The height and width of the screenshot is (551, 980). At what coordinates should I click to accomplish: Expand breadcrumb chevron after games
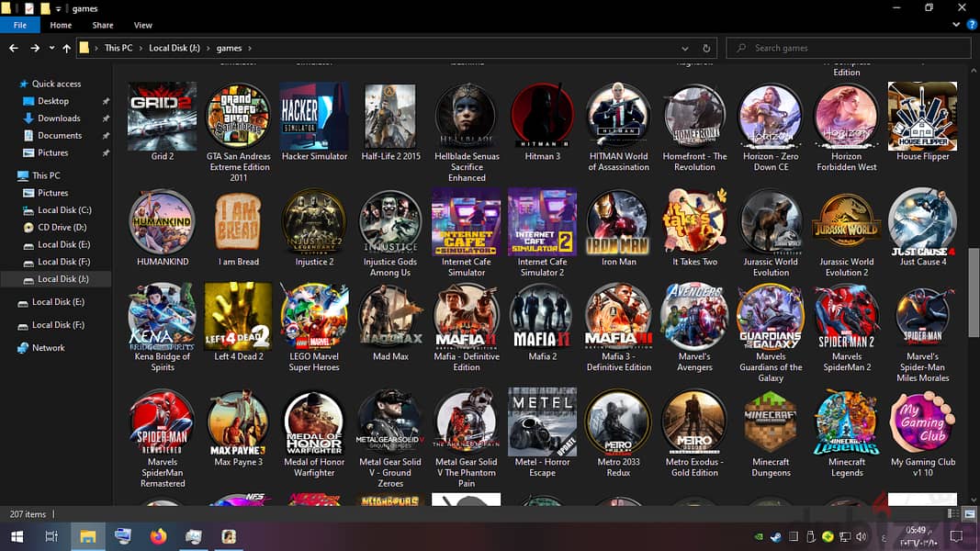tap(250, 48)
